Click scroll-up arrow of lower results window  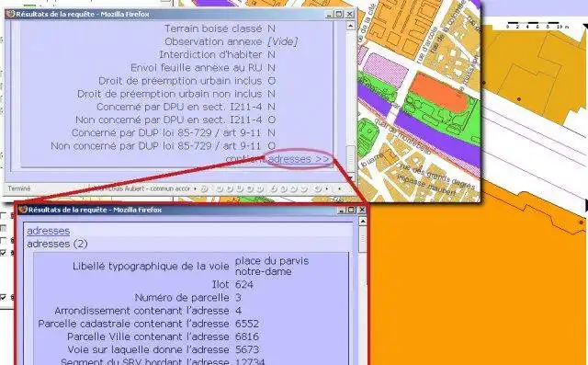click(362, 222)
